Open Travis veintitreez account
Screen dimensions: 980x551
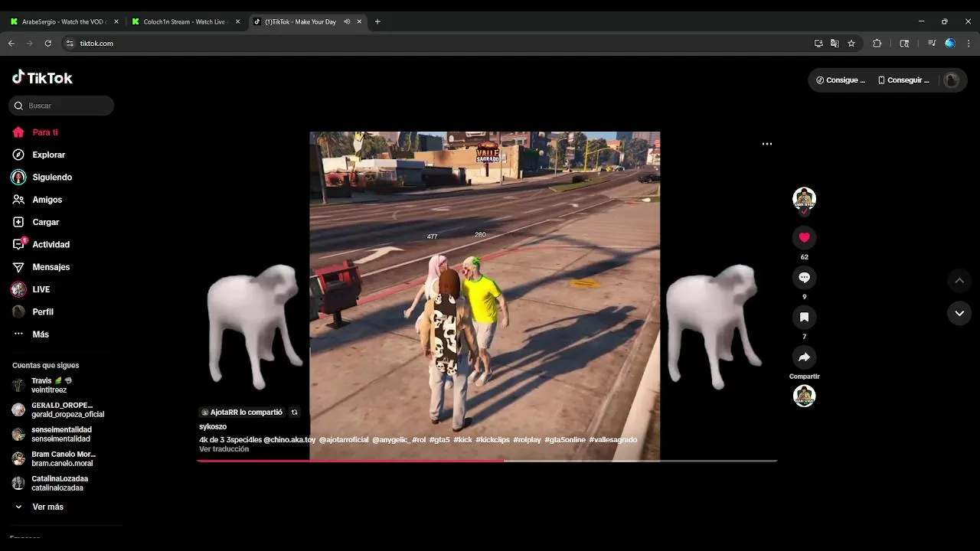click(x=52, y=385)
